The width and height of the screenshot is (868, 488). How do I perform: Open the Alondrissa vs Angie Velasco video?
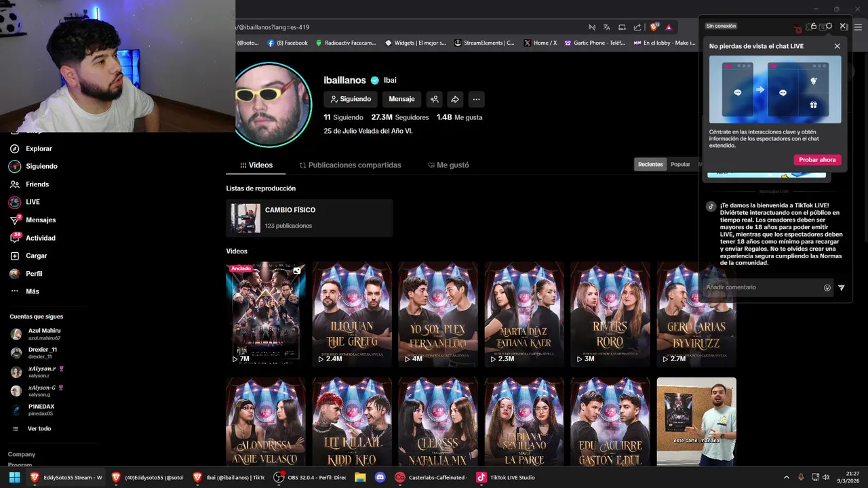[x=266, y=422]
